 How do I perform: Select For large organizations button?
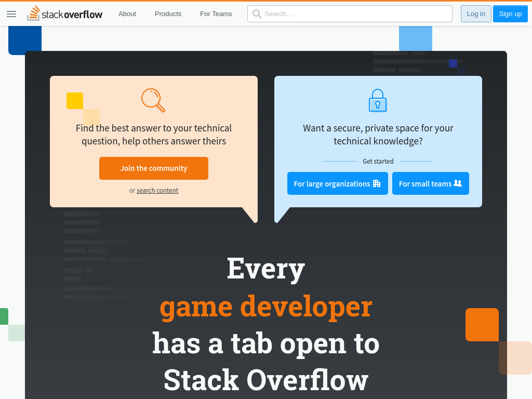338,183
